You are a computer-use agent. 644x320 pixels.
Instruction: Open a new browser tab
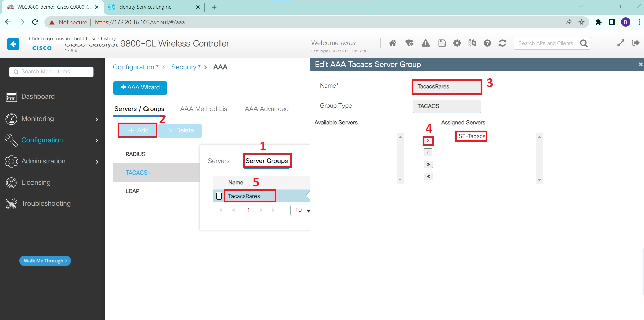point(214,7)
